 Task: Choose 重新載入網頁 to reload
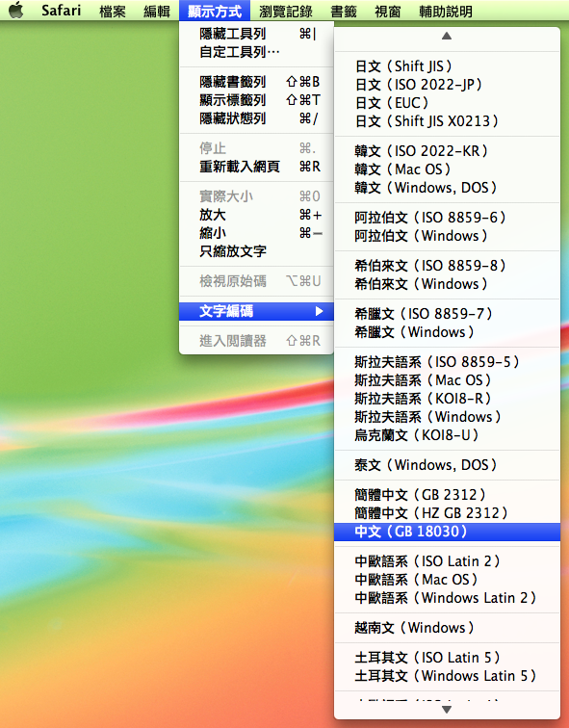click(256, 167)
